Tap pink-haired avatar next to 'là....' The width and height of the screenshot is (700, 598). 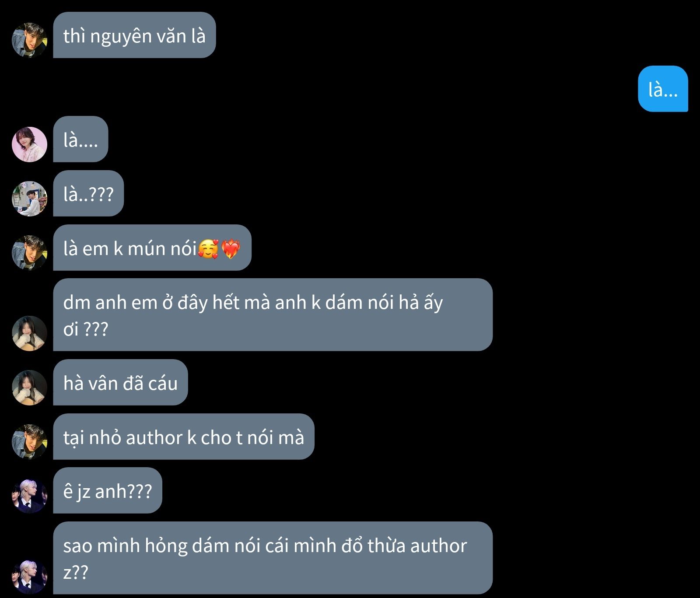click(x=29, y=144)
